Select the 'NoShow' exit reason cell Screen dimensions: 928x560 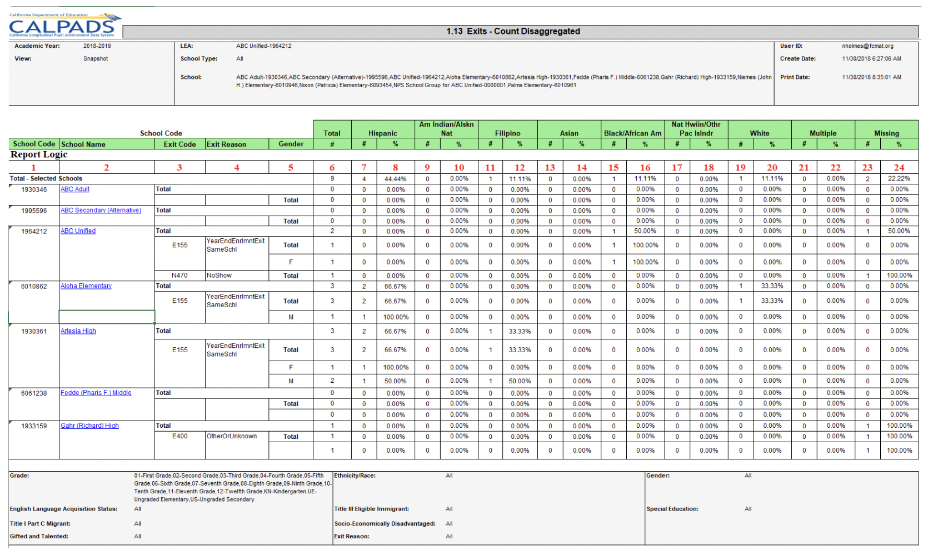pos(237,276)
